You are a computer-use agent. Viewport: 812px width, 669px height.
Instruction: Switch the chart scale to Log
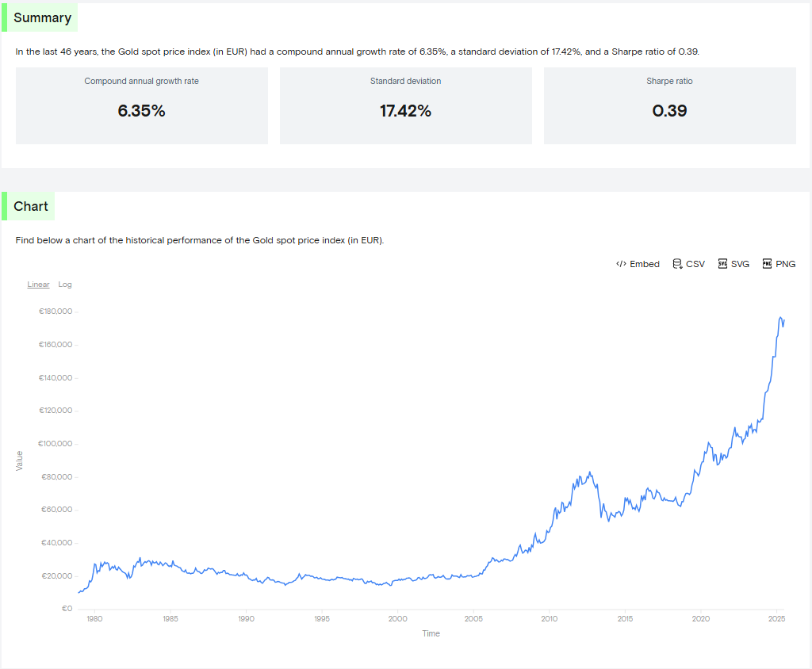65,285
